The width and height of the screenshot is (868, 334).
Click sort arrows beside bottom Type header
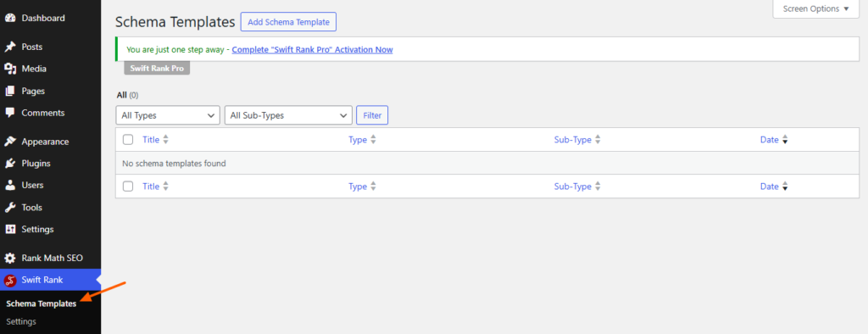(373, 186)
